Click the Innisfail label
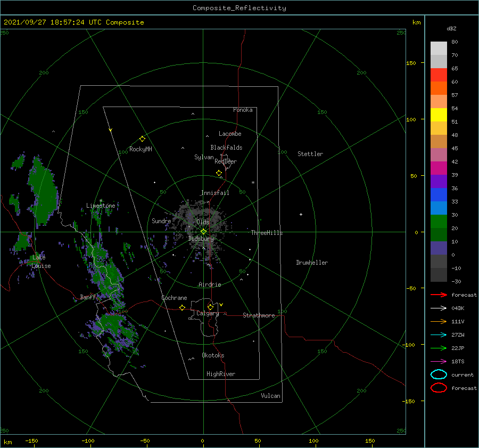Viewport: 479px width, 448px height. 215,193
